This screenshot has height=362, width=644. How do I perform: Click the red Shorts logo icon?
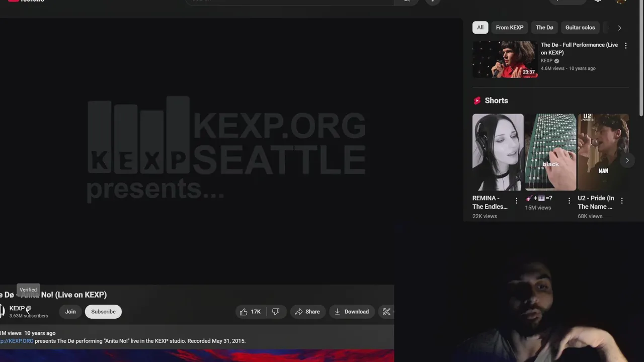pyautogui.click(x=477, y=101)
